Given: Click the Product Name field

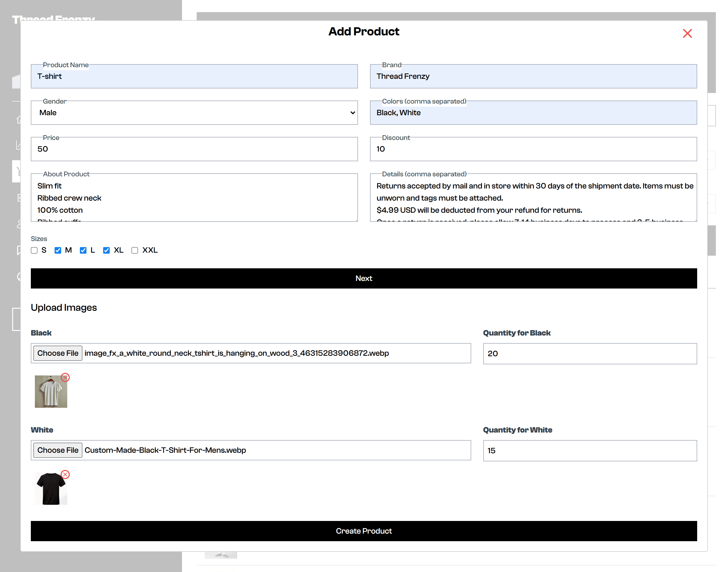Looking at the screenshot, I should [x=194, y=77].
